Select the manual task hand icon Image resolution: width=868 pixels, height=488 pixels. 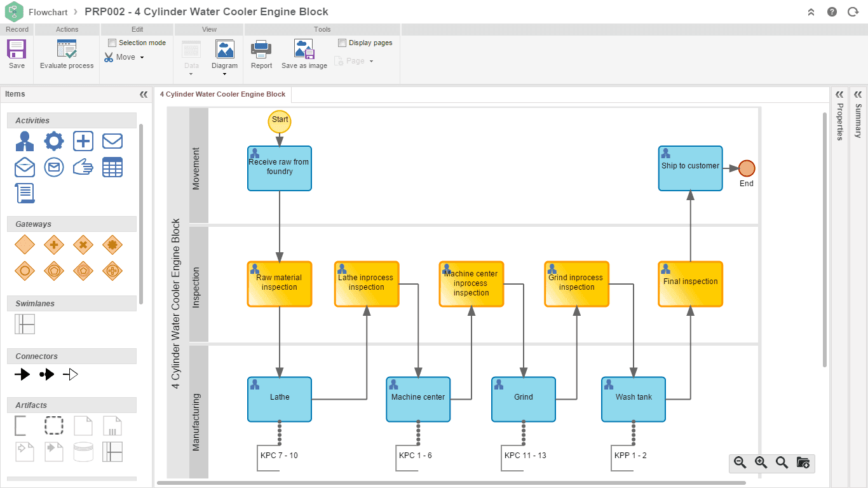[83, 167]
